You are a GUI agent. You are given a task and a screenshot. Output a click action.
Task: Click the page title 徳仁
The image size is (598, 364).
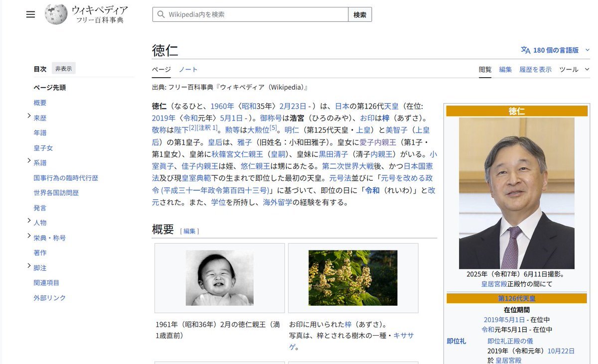click(165, 50)
